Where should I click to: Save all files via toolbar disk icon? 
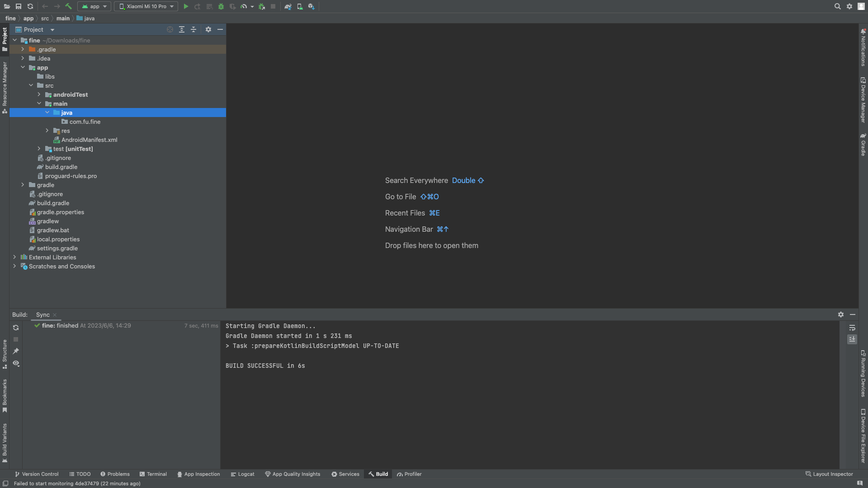point(19,6)
